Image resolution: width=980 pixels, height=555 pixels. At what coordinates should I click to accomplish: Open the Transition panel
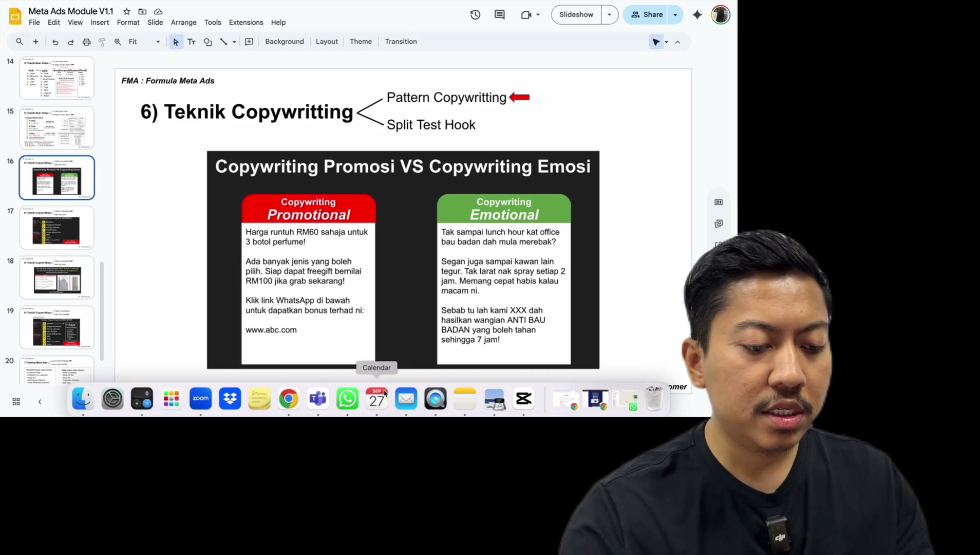pos(401,42)
